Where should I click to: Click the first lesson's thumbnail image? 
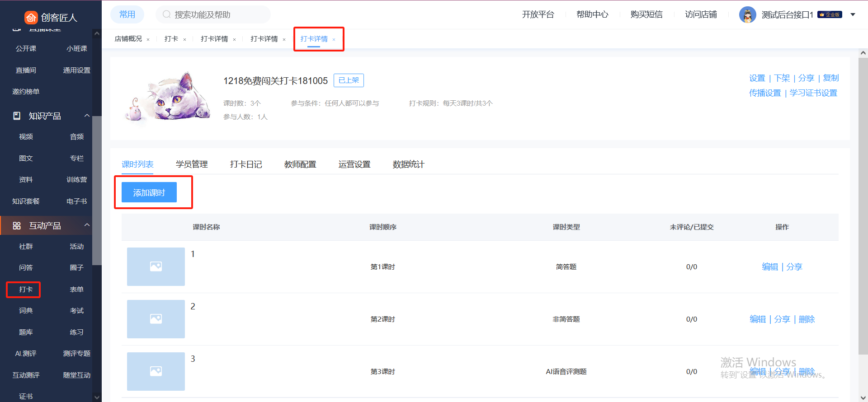point(156,266)
